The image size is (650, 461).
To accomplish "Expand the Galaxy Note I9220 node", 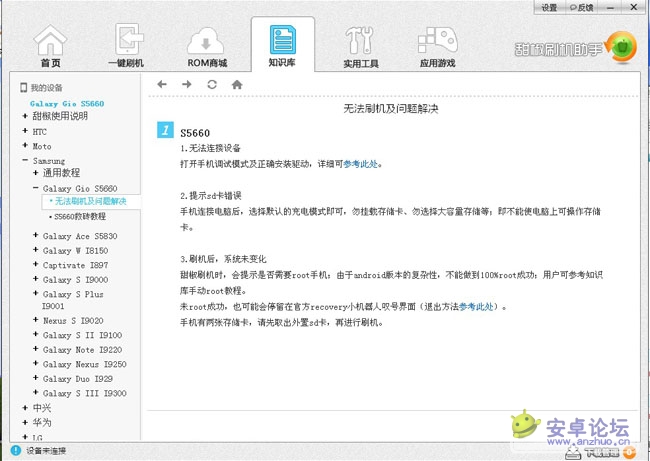I will [x=36, y=349].
